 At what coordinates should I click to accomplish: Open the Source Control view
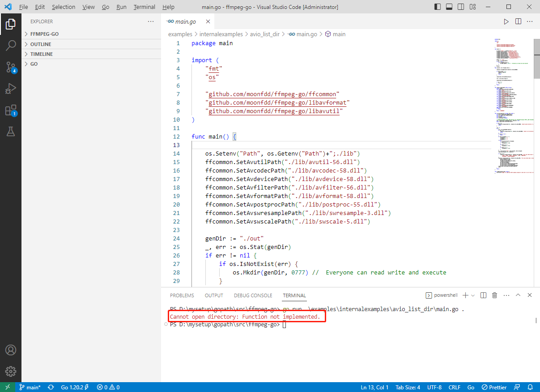tap(11, 67)
